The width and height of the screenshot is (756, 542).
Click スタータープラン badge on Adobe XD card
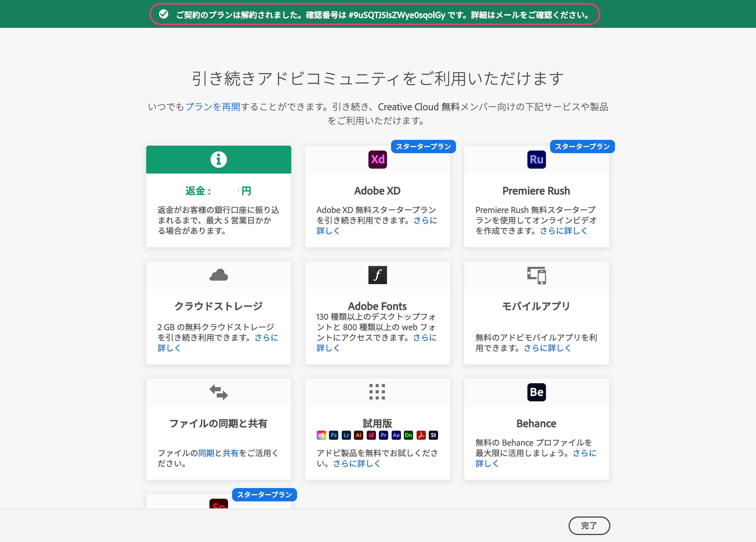pyautogui.click(x=423, y=146)
